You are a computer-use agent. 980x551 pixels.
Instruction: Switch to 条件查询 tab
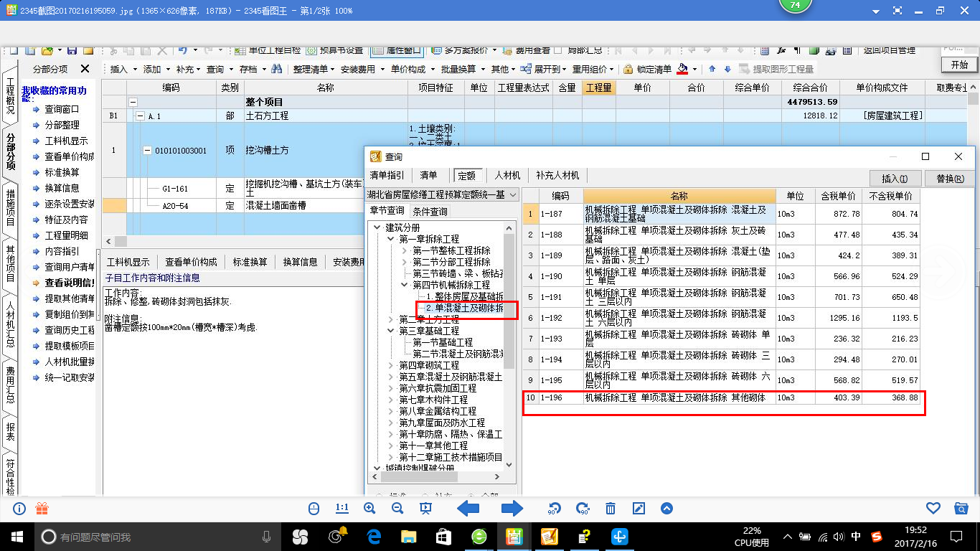click(430, 211)
